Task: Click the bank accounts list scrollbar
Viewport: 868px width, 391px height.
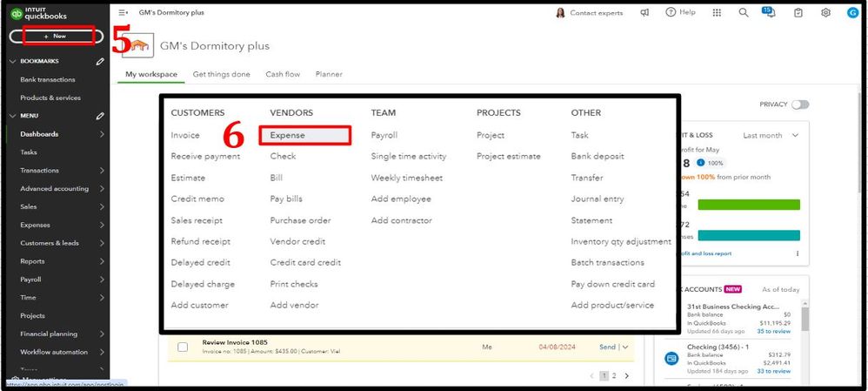Action: [805, 319]
